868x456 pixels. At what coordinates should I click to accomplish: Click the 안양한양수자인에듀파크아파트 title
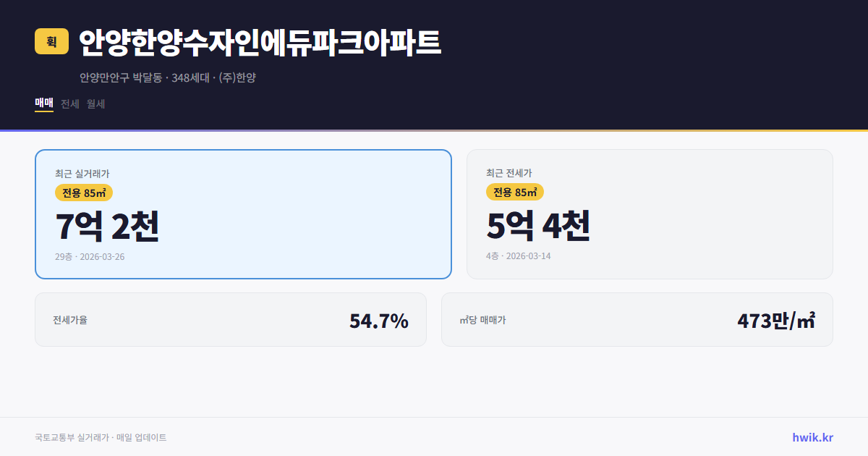[258, 42]
